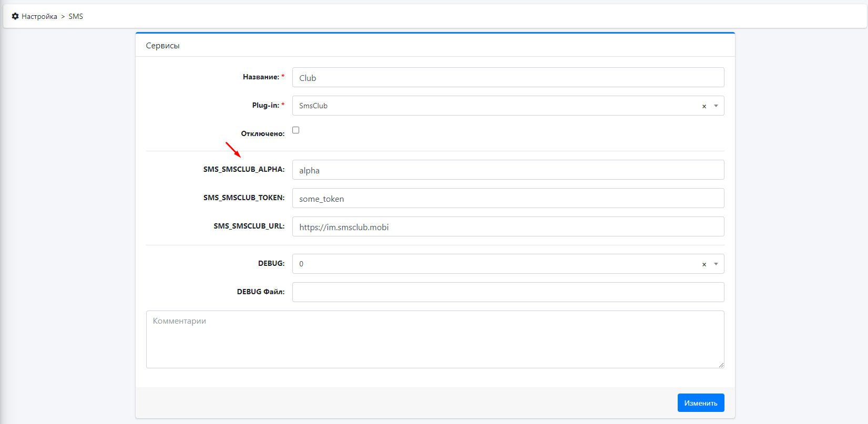Screen dimensions: 868x424
Task: Click the SMS_SMSCLUB_ALPHA label
Action: (x=244, y=169)
